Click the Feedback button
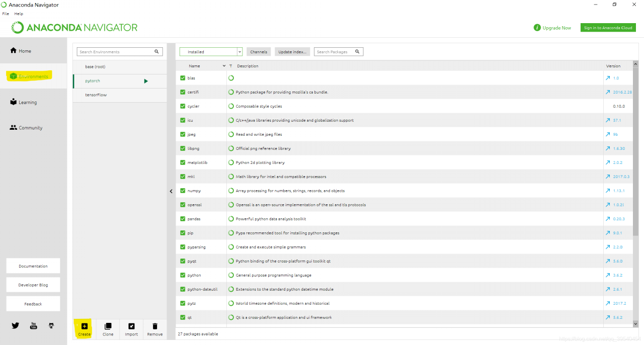Image resolution: width=644 pixels, height=345 pixels. click(x=33, y=304)
